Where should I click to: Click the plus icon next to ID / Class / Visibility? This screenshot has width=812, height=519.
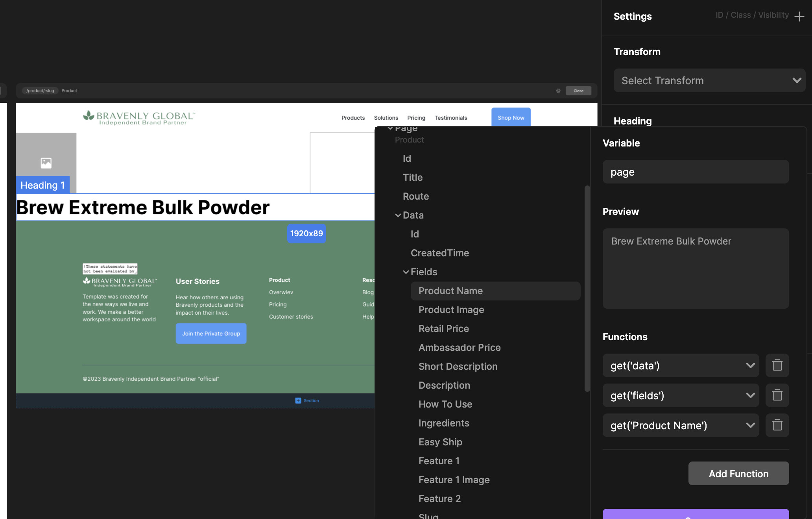799,17
